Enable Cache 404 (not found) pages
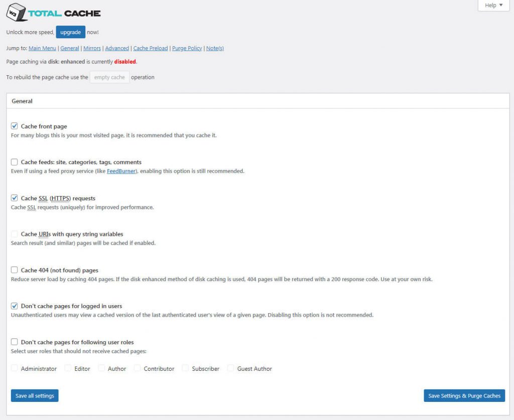Image resolution: width=514 pixels, height=420 pixels. [x=15, y=270]
